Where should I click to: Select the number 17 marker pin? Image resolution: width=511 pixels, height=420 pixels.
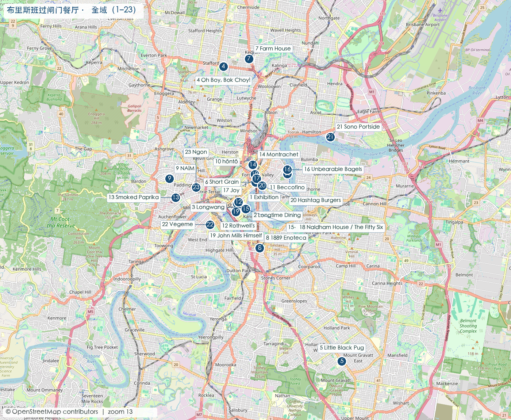pyautogui.click(x=257, y=178)
